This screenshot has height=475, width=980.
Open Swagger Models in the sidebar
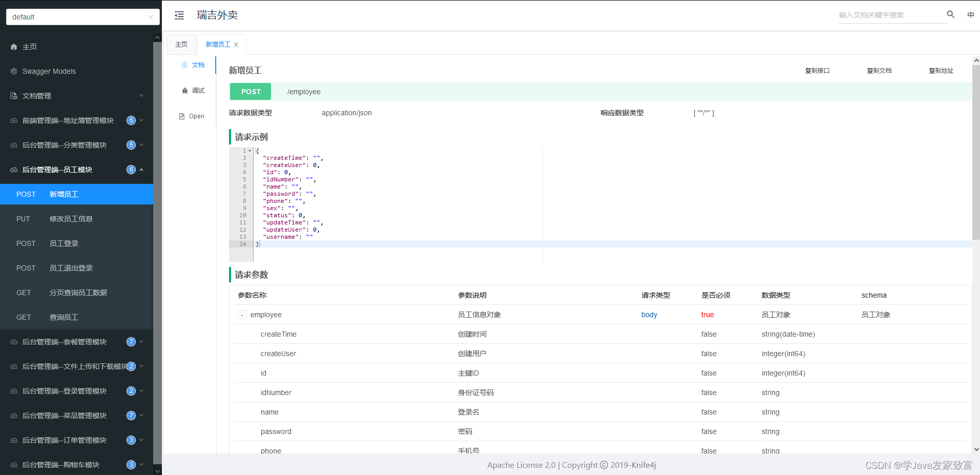click(76, 71)
